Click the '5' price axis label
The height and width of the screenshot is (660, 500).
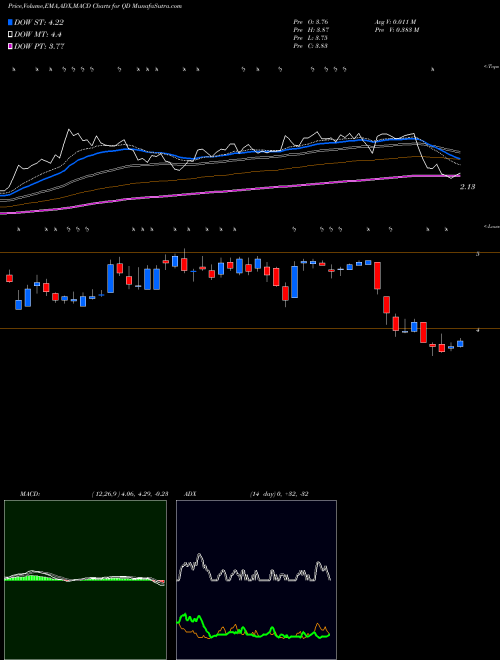[477, 254]
